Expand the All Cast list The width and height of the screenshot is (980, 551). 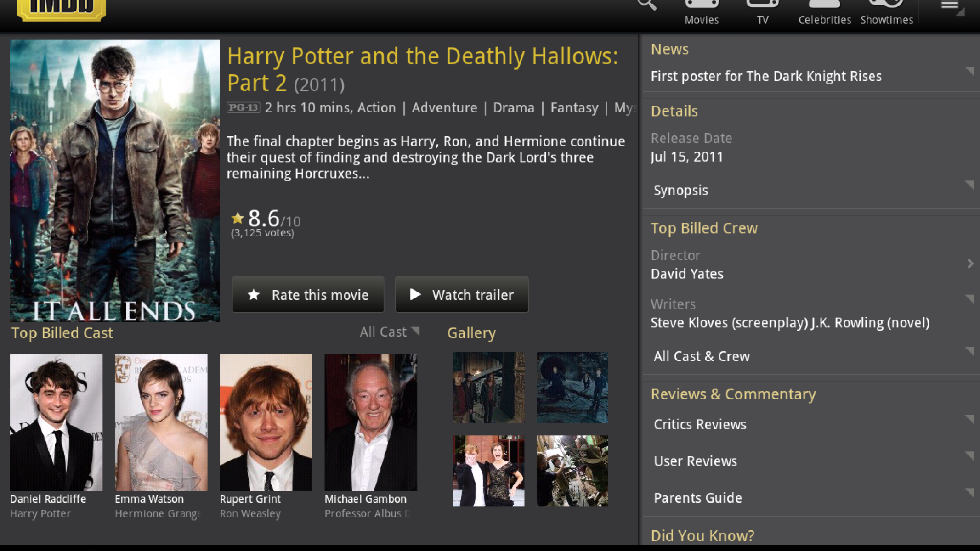click(x=389, y=332)
